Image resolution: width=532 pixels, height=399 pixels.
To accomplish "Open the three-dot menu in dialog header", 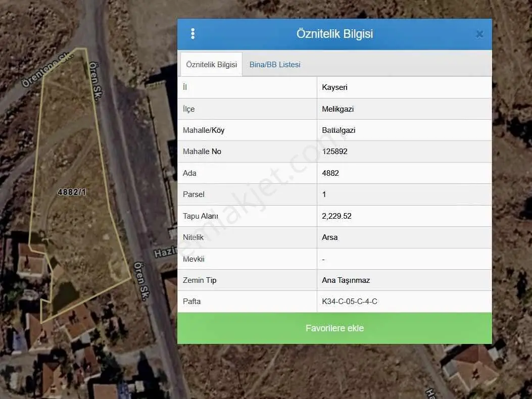I will pyautogui.click(x=192, y=34).
